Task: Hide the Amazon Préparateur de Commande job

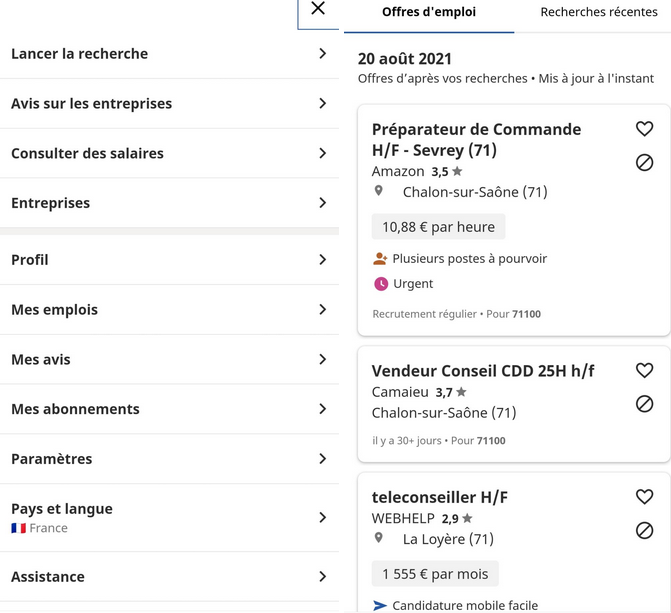Action: [644, 163]
